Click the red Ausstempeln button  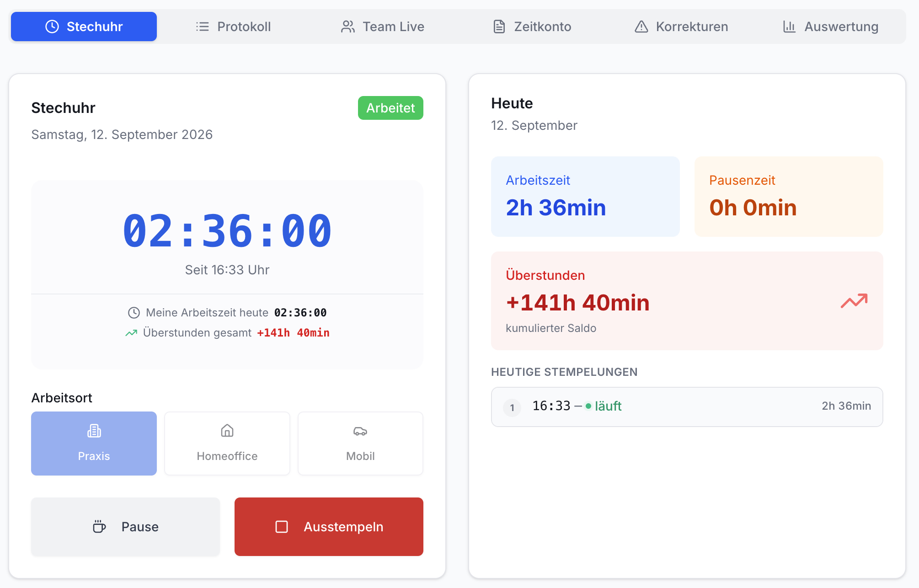coord(329,527)
